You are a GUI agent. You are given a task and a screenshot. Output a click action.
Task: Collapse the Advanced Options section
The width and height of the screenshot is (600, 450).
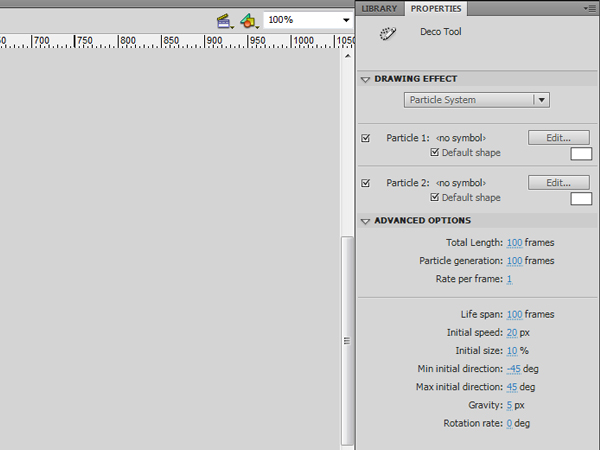click(365, 221)
